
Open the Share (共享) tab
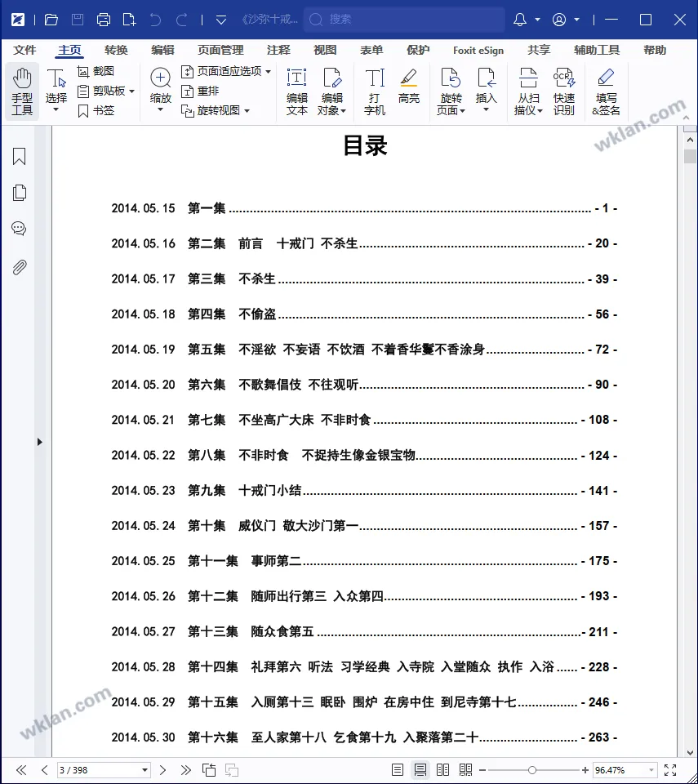(539, 50)
